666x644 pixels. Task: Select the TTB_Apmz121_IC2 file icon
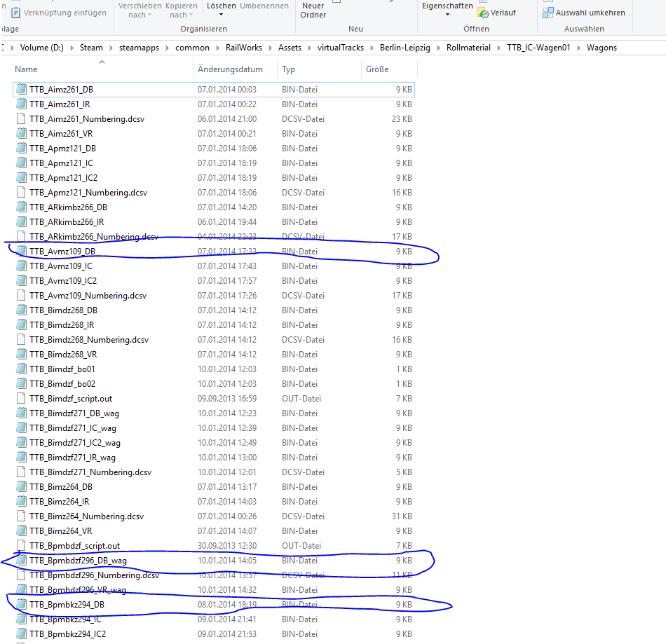21,178
